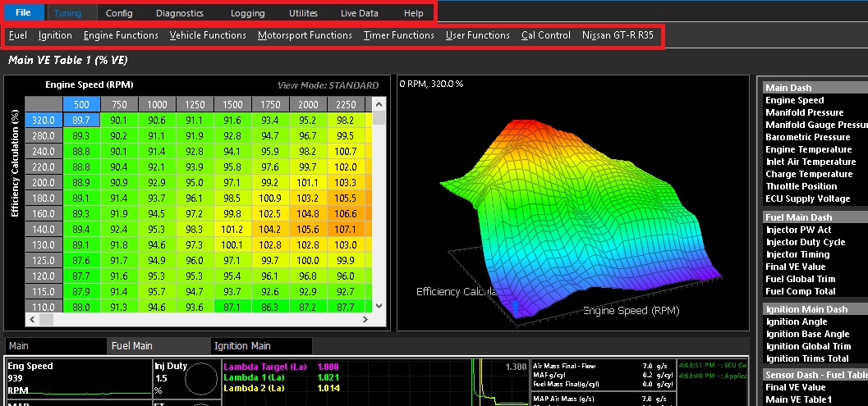Select the VE cell showing 100.9

(271, 198)
